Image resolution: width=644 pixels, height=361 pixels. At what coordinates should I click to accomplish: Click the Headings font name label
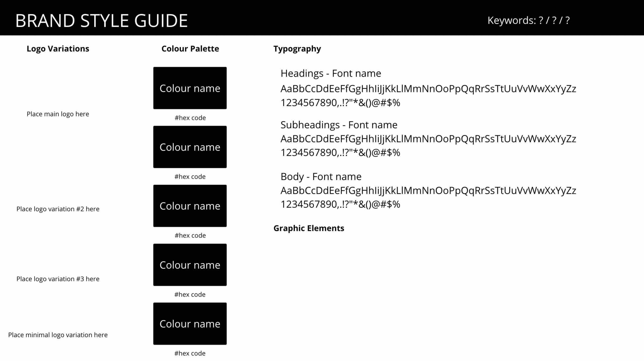331,73
